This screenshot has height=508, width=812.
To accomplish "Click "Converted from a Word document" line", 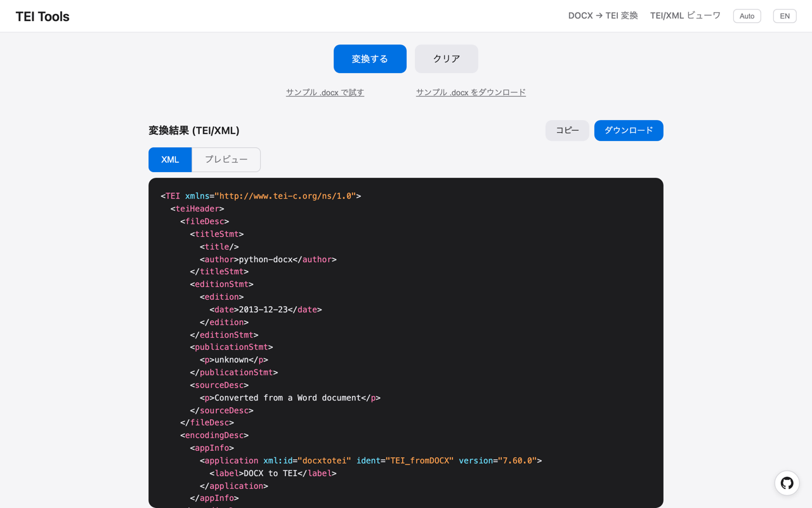I will [291, 398].
